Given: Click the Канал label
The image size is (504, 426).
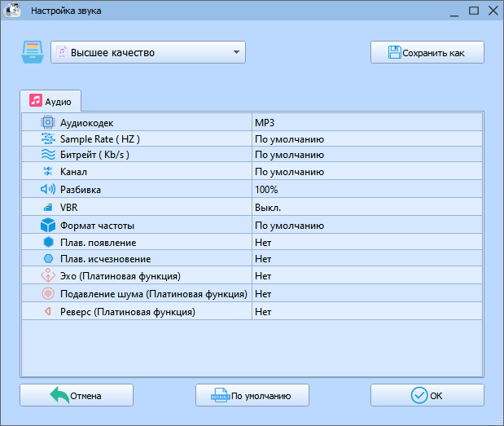Looking at the screenshot, I should point(73,172).
